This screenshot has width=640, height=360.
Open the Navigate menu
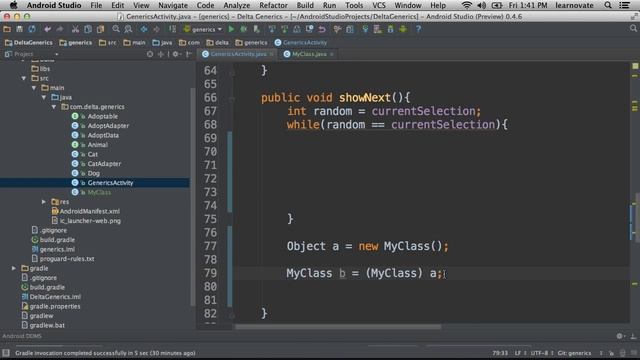[173, 5]
